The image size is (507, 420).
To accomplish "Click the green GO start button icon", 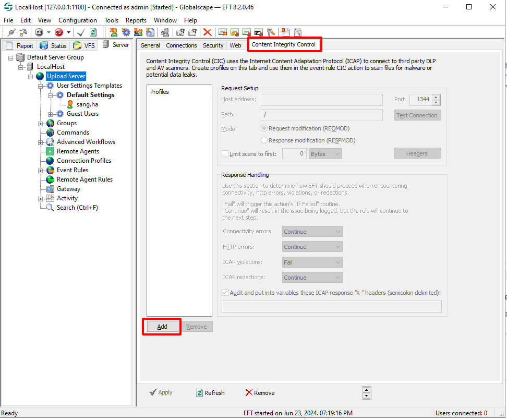I will point(39,32).
